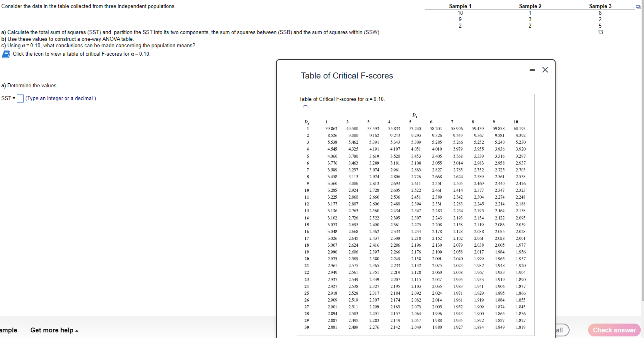Click F-score 3.285 in row 10
Viewport: 644px width, 338px height.
click(x=332, y=190)
